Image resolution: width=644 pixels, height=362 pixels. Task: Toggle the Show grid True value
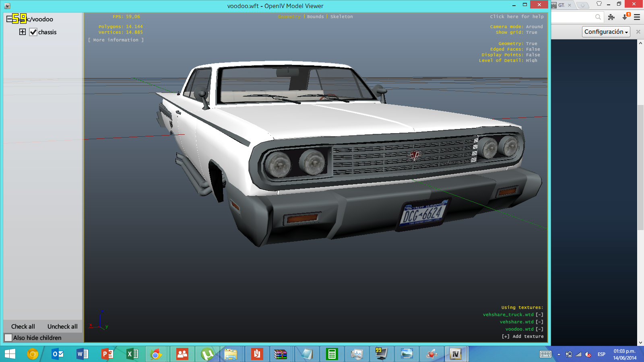pyautogui.click(x=531, y=32)
